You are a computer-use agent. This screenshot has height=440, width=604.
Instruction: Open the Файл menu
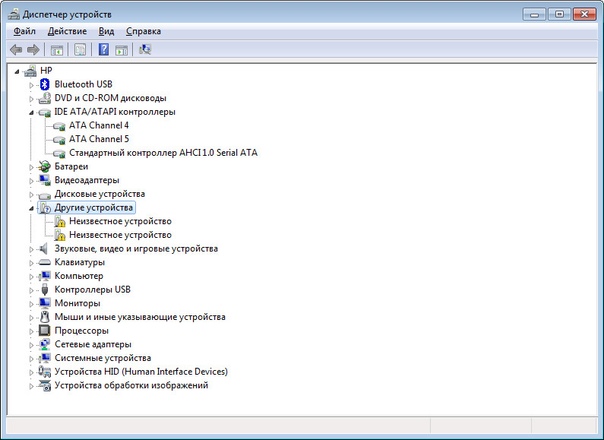tap(24, 31)
